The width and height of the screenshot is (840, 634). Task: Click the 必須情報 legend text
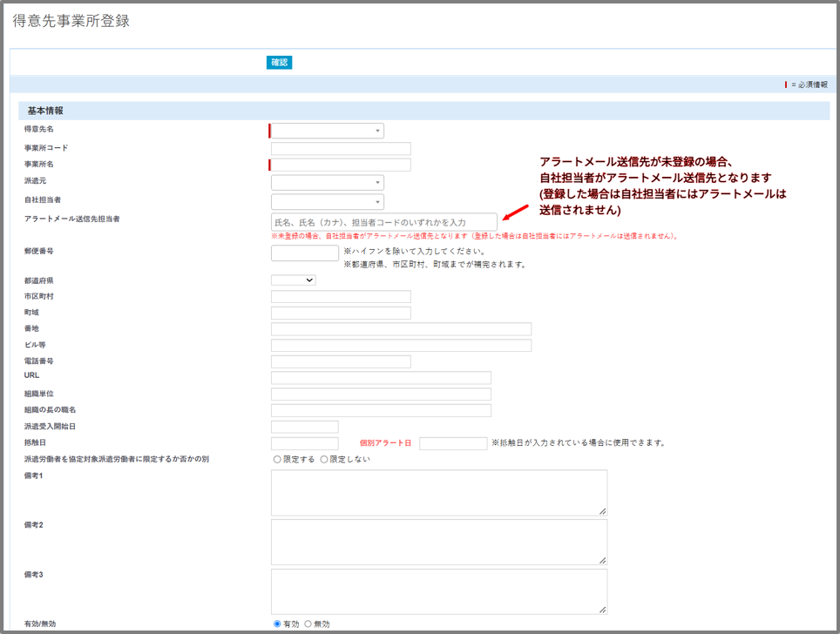pyautogui.click(x=813, y=84)
